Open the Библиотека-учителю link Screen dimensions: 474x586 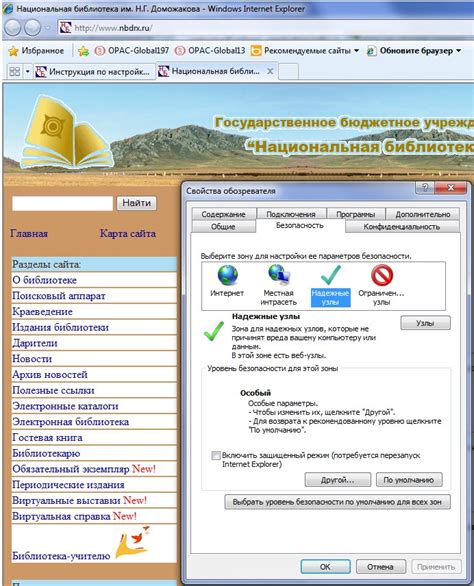click(61, 556)
